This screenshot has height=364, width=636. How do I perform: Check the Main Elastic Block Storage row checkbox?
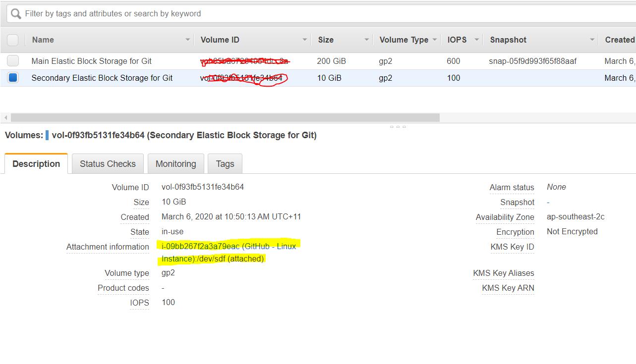pos(12,61)
